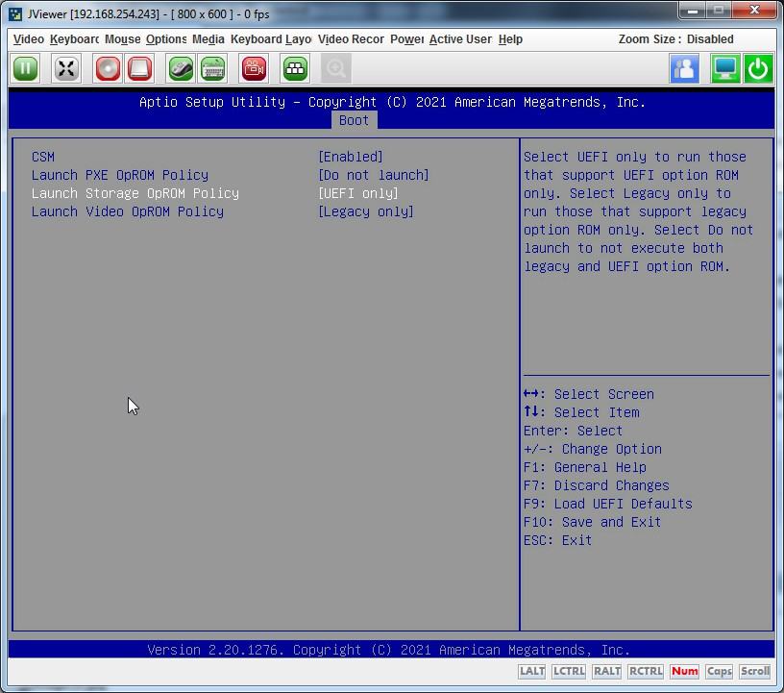Open the Keyboard Layout menu
Image resolution: width=784 pixels, height=693 pixels.
[271, 39]
